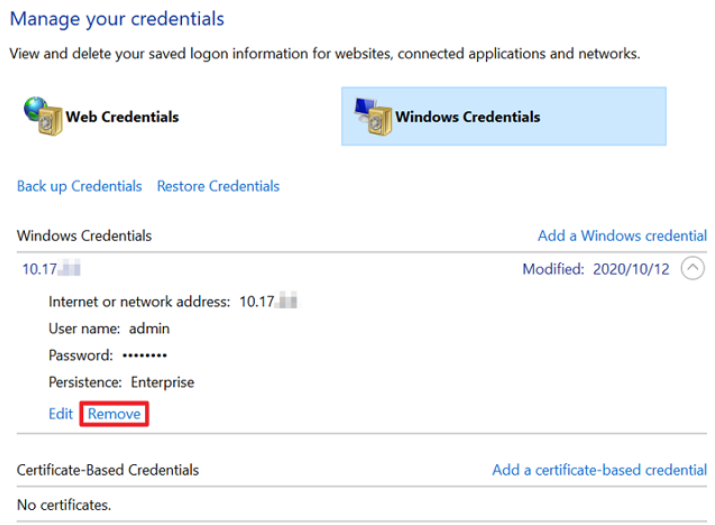
Task: Add a Windows credential
Action: [x=622, y=236]
